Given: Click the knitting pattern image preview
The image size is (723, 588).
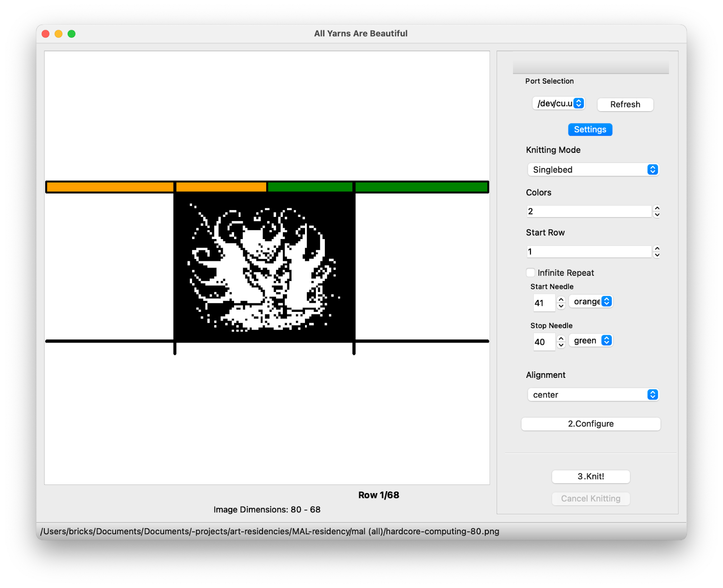Looking at the screenshot, I should point(264,267).
